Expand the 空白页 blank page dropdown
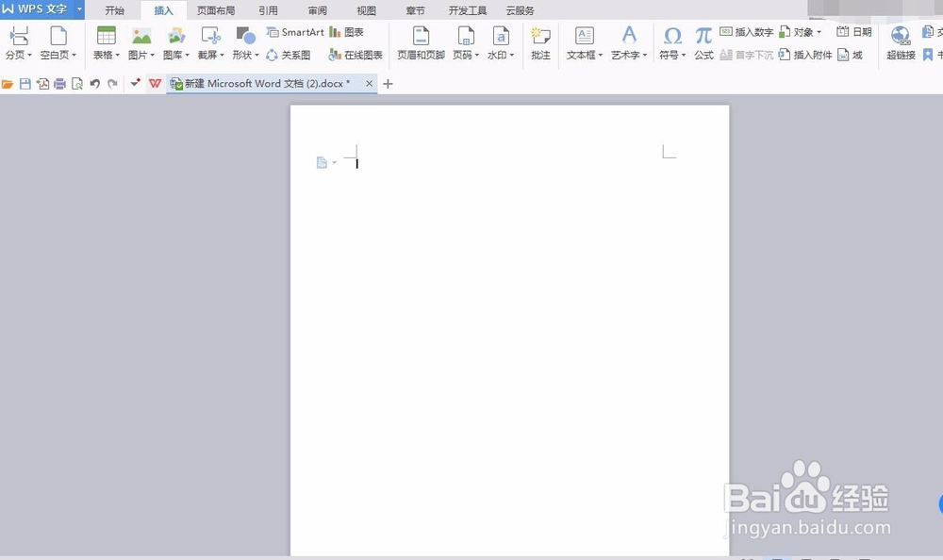The width and height of the screenshot is (943, 560). (74, 56)
